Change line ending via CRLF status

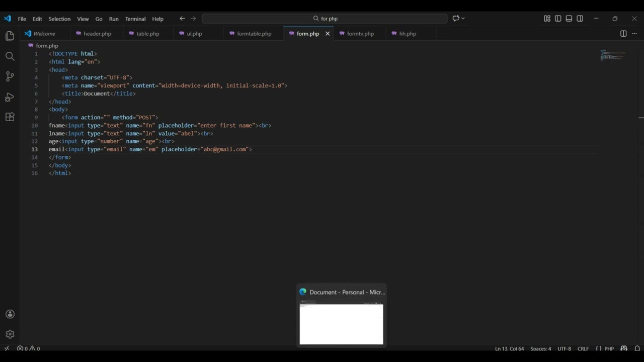(x=583, y=348)
